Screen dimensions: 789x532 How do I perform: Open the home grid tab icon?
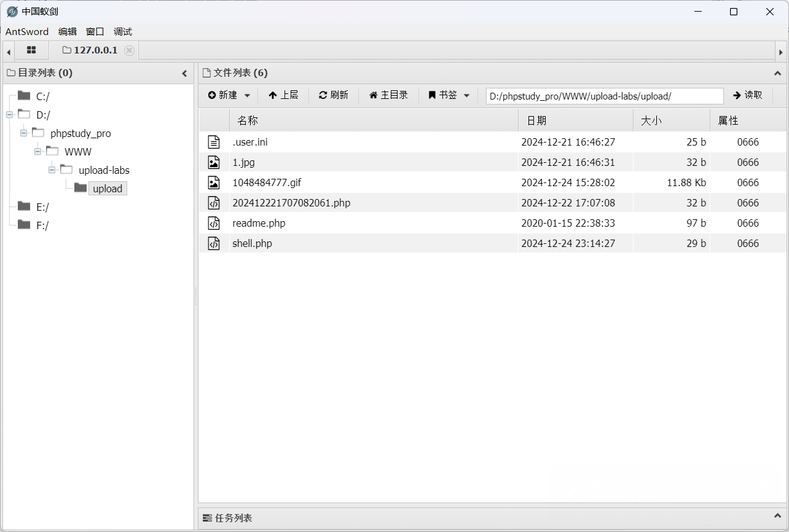tap(31, 50)
